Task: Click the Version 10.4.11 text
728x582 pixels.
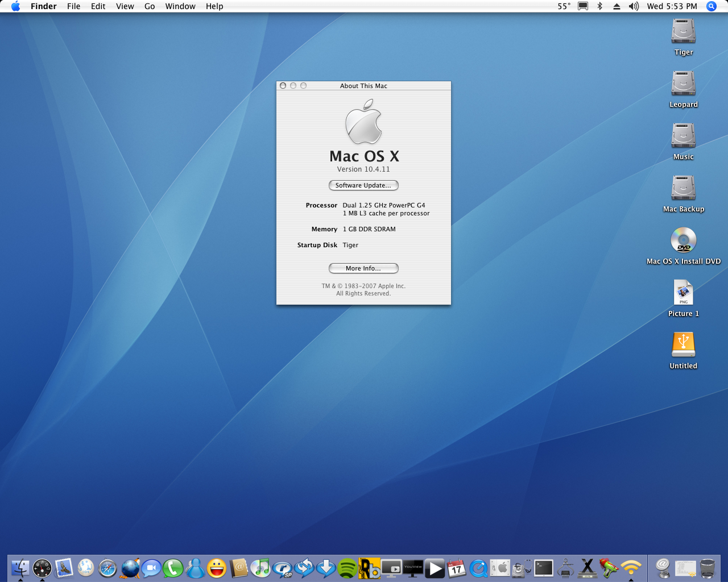Action: point(363,169)
